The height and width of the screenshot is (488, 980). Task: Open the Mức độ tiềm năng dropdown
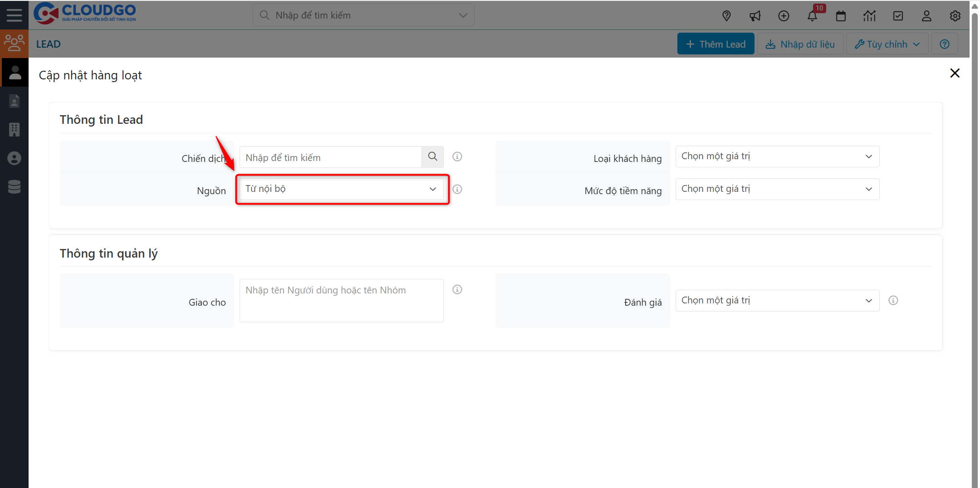coord(777,189)
